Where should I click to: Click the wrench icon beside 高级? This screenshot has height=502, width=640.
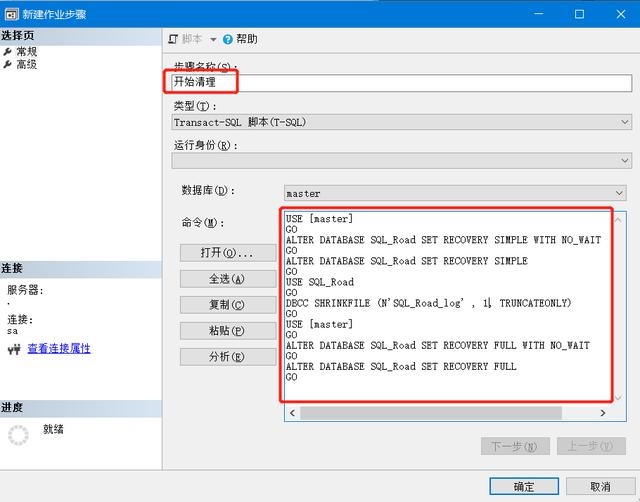[7, 64]
